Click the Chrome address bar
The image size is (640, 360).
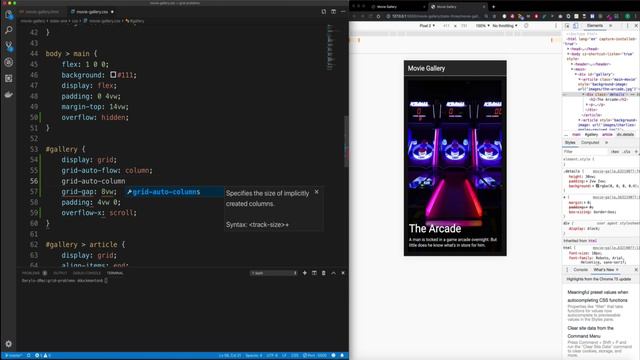tap(436, 16)
